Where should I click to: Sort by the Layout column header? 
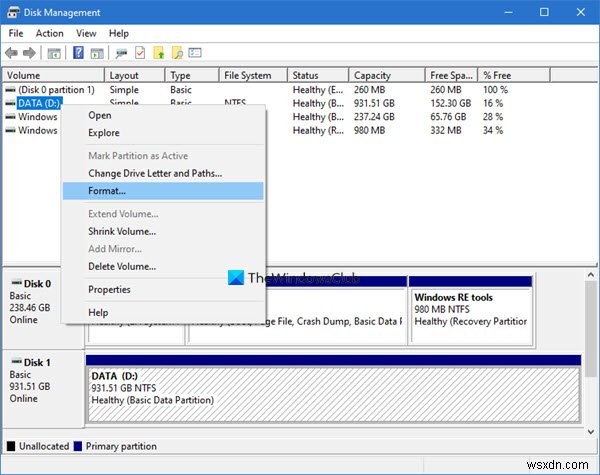pyautogui.click(x=135, y=75)
